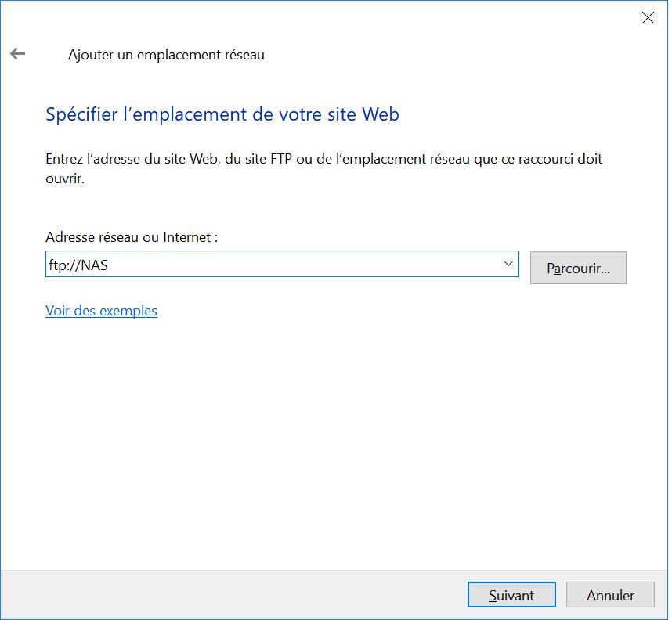Viewport: 672px width, 620px height.
Task: Click gray footer left of Suivant
Action: tap(235, 595)
